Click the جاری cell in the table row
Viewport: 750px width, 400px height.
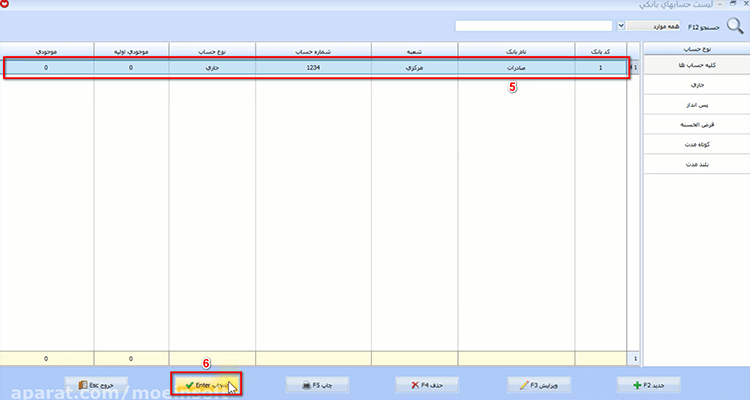click(212, 68)
